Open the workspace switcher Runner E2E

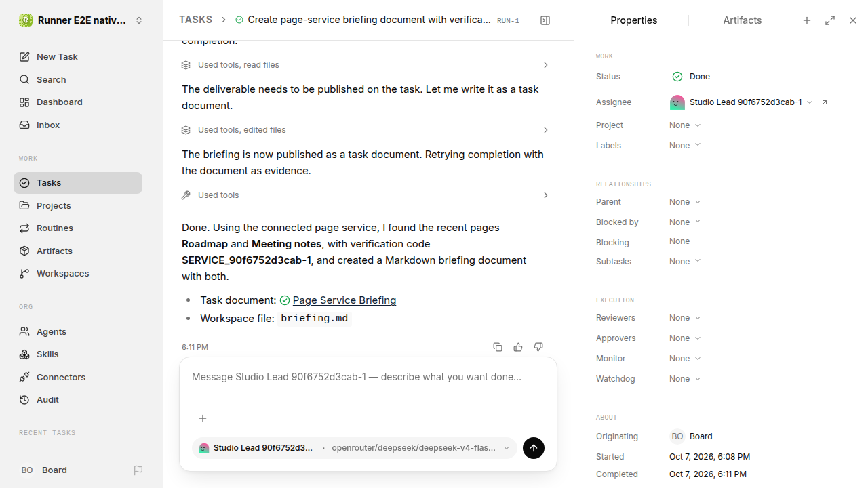[x=81, y=20]
